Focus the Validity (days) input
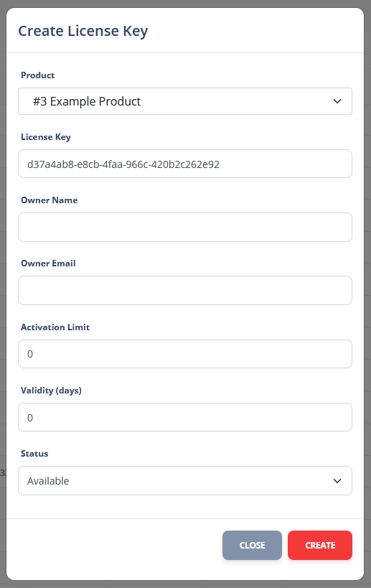 tap(185, 417)
